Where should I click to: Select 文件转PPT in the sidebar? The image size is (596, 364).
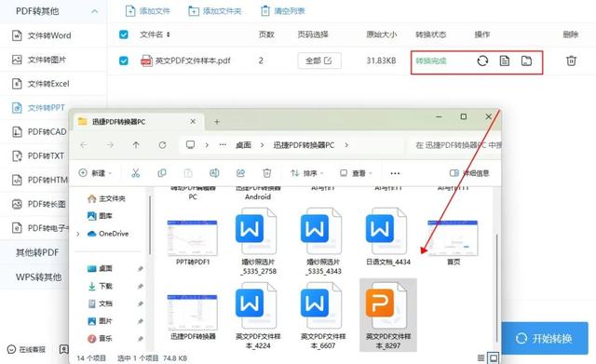38,108
